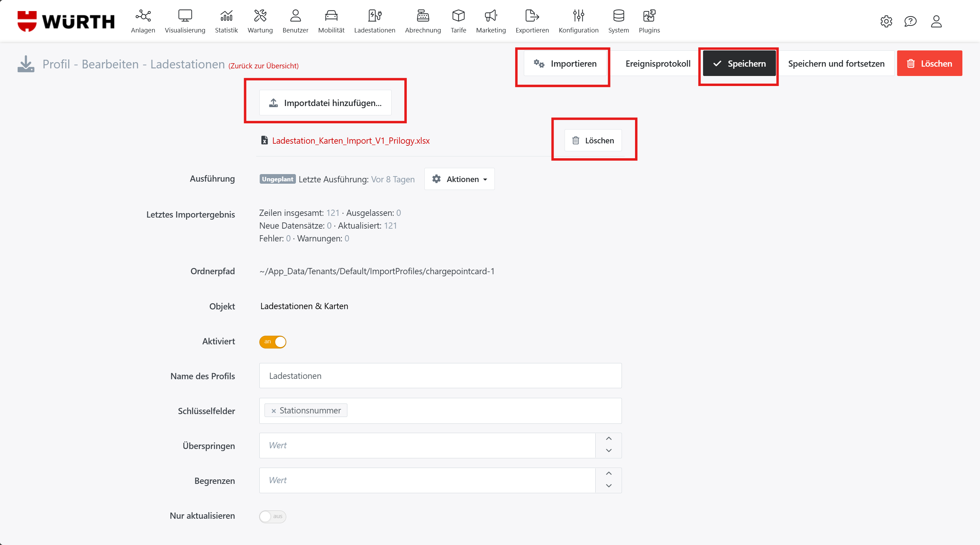
Task: Open the help chat bubble icon
Action: click(910, 21)
